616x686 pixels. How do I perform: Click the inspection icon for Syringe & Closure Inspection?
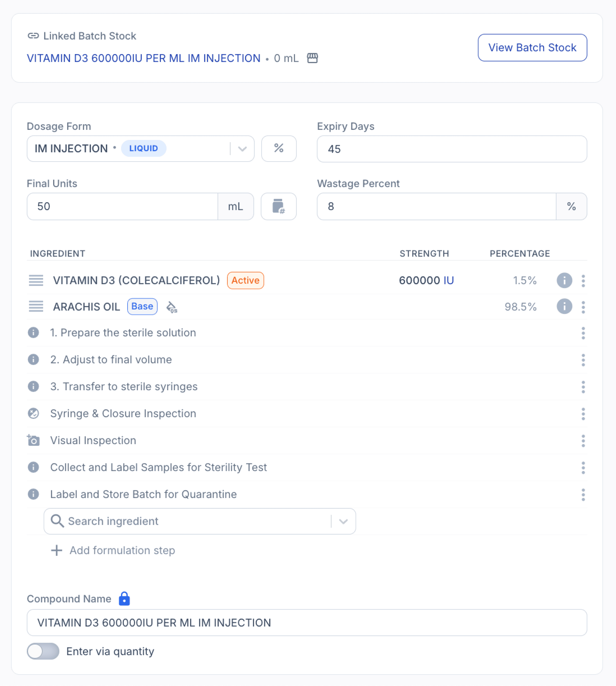[x=33, y=414]
